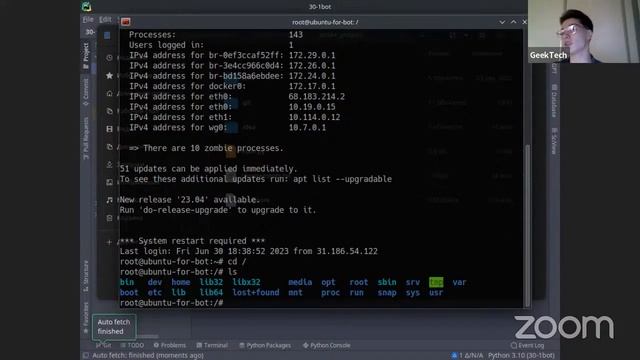640x360 pixels.
Task: Click the 'lost+found' directory name in terminal
Action: pyautogui.click(x=256, y=293)
